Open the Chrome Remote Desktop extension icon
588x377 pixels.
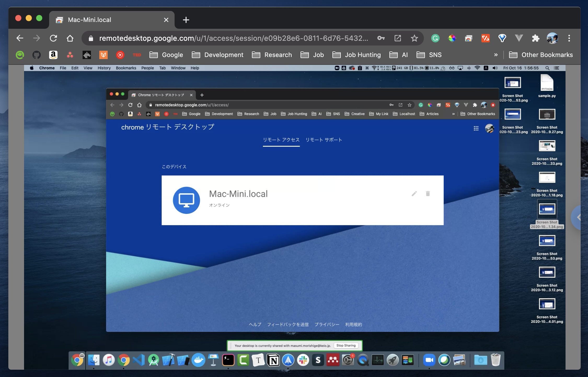click(x=469, y=38)
